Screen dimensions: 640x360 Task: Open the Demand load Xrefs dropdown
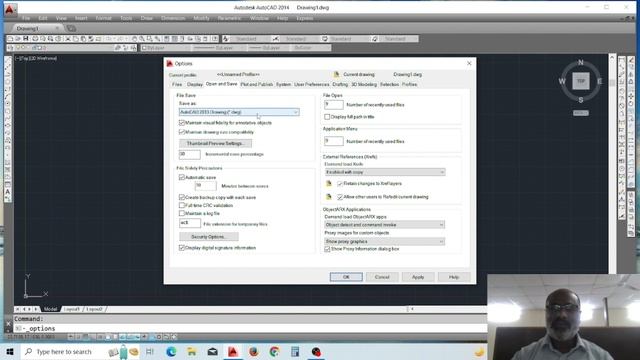coord(385,172)
